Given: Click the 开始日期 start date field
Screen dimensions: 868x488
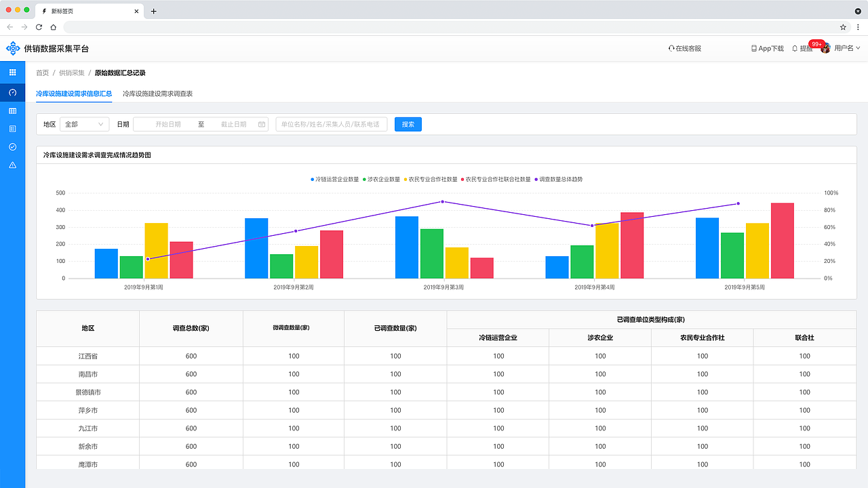Looking at the screenshot, I should (168, 125).
